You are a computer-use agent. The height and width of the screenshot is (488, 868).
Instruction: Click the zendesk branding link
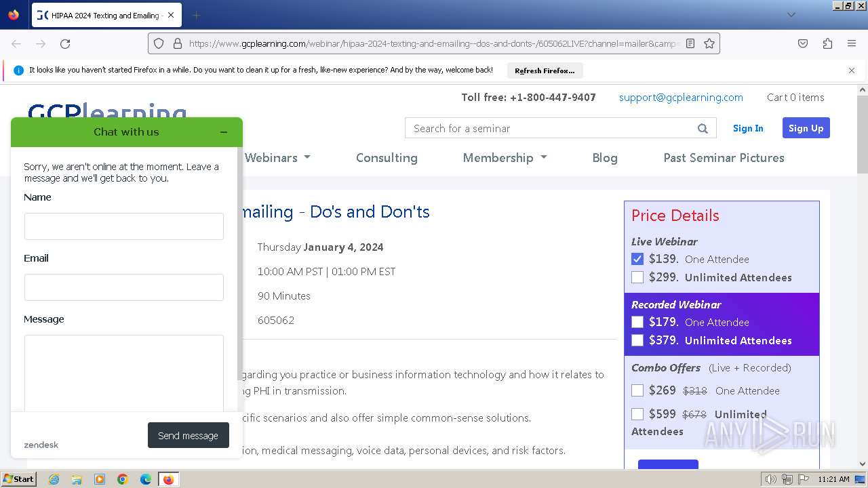click(x=41, y=445)
